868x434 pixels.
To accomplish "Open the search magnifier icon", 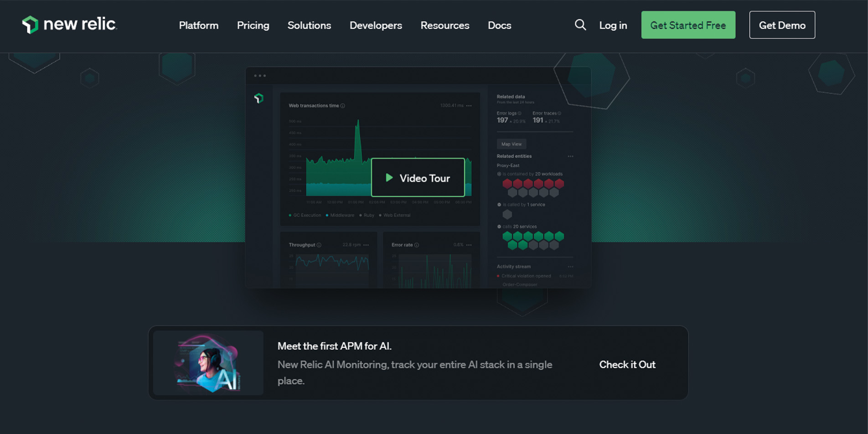I will [580, 25].
